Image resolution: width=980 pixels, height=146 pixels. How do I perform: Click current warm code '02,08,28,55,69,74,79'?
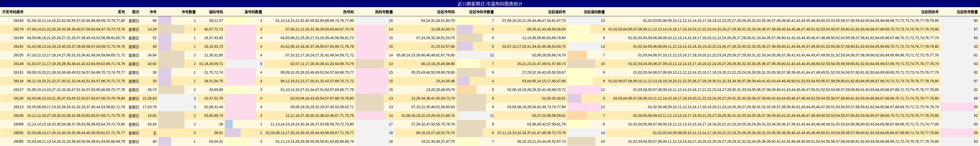[549, 55]
